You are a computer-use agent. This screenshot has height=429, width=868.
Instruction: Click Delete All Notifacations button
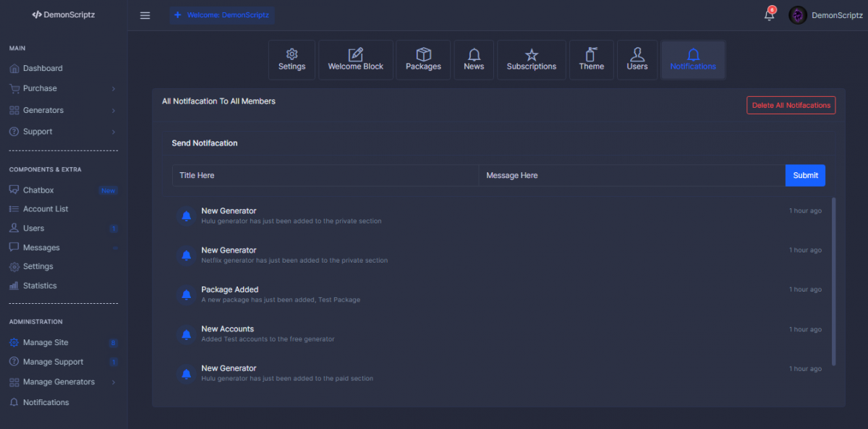[791, 106]
